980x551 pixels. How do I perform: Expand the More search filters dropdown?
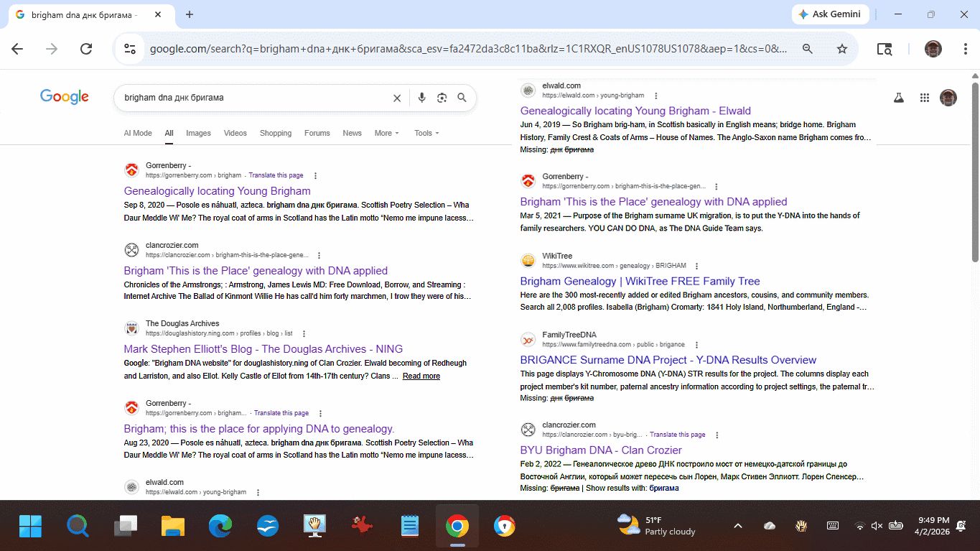(386, 133)
